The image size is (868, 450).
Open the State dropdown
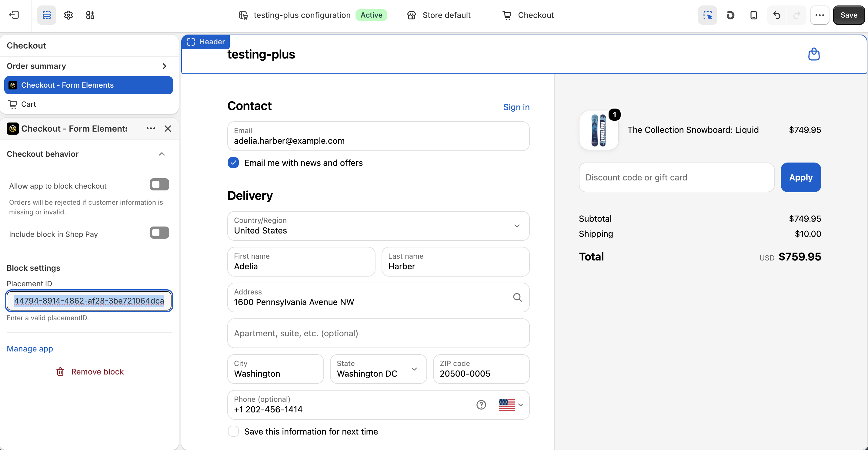[378, 369]
